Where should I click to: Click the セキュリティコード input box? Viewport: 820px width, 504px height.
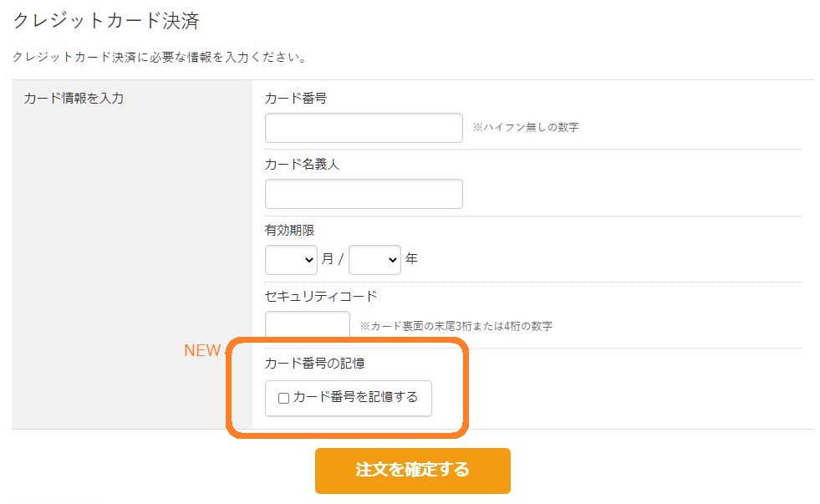tap(308, 324)
